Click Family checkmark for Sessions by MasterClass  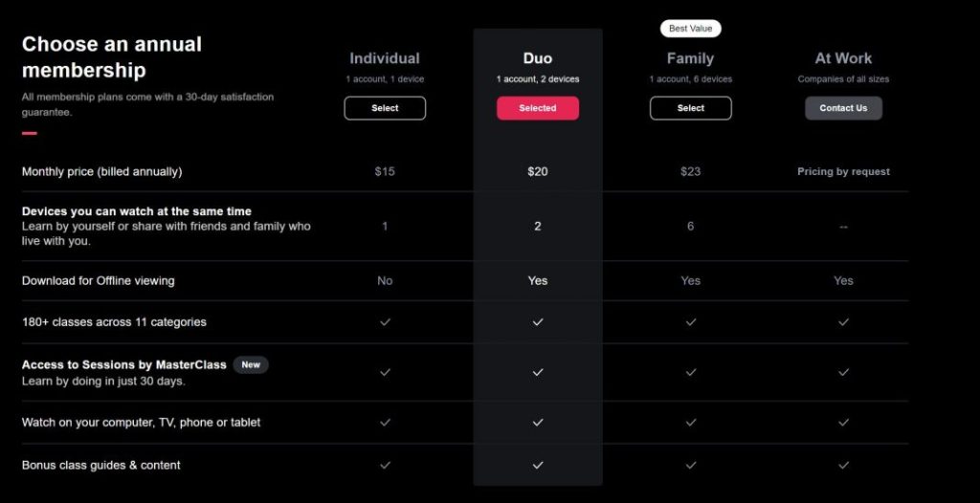pyautogui.click(x=691, y=372)
